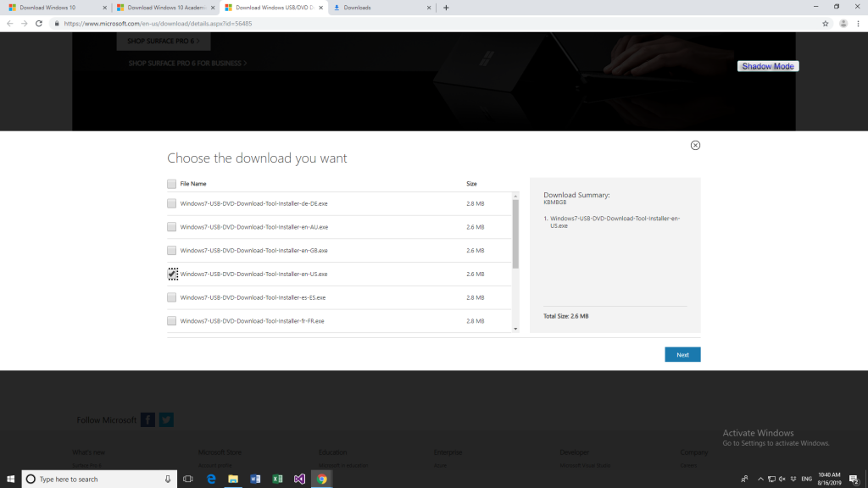Click the Shadow Mode button
This screenshot has height=488, width=868.
coord(768,66)
